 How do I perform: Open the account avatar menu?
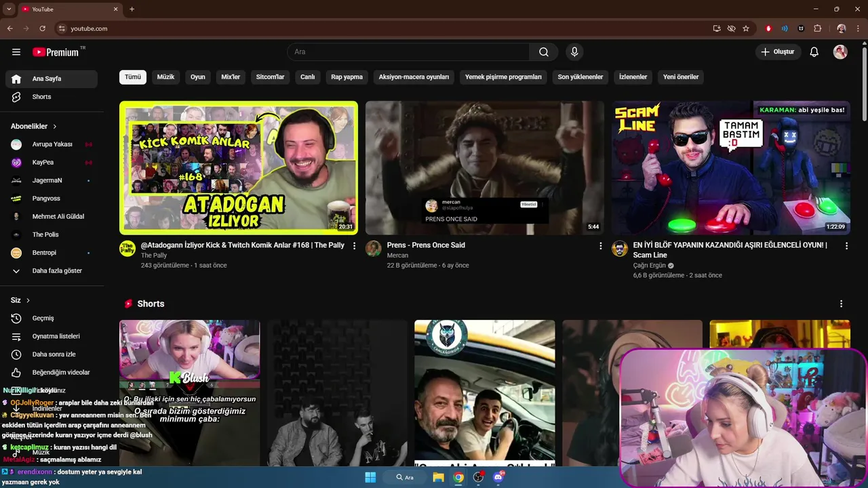(x=840, y=52)
